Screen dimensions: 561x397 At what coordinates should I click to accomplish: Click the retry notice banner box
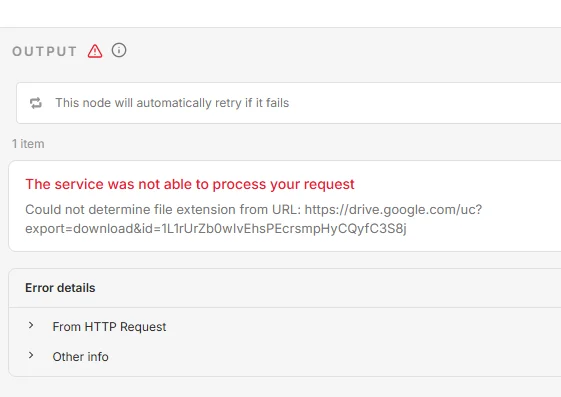288,103
